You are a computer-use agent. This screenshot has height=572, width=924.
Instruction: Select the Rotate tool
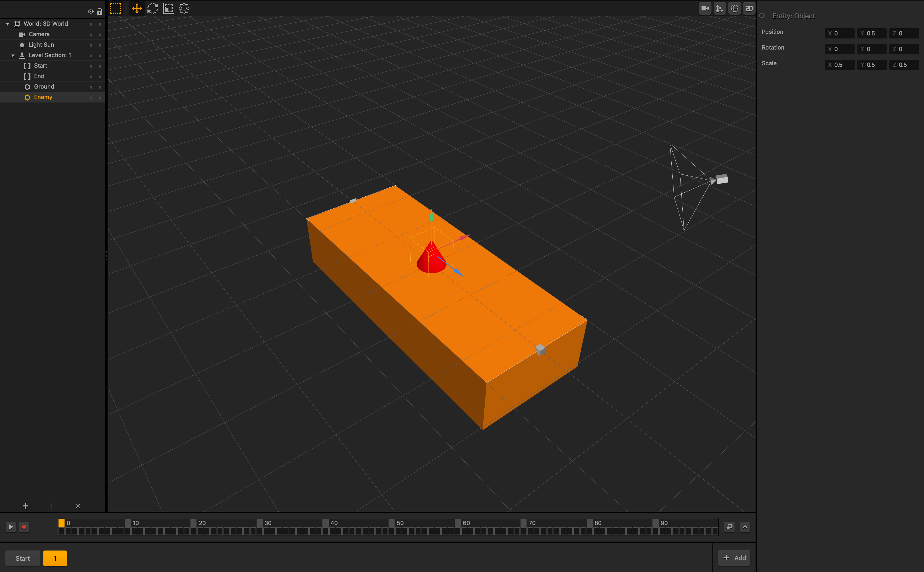pyautogui.click(x=152, y=8)
